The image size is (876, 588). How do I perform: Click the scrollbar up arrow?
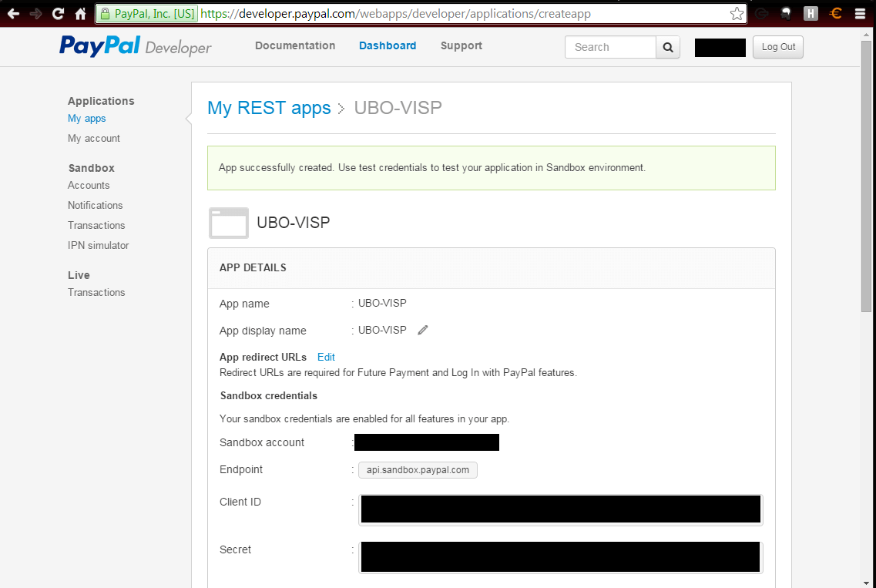click(x=866, y=34)
